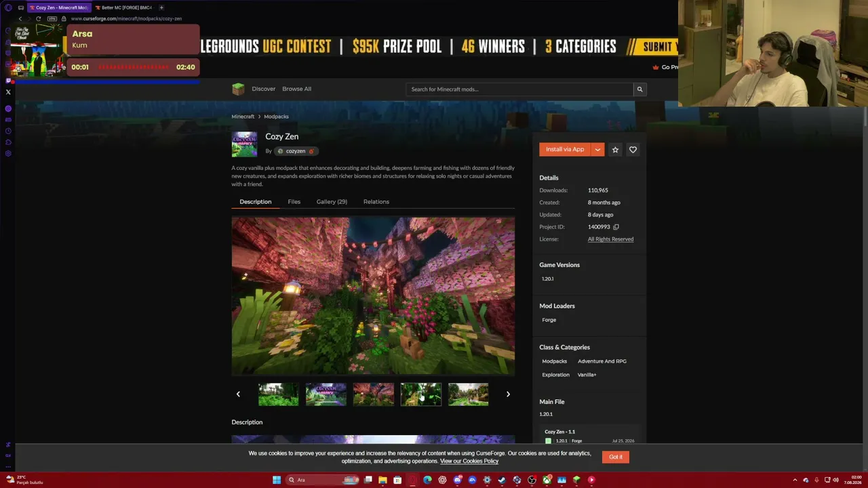Toggle the VPN badge in address bar

[x=52, y=18]
